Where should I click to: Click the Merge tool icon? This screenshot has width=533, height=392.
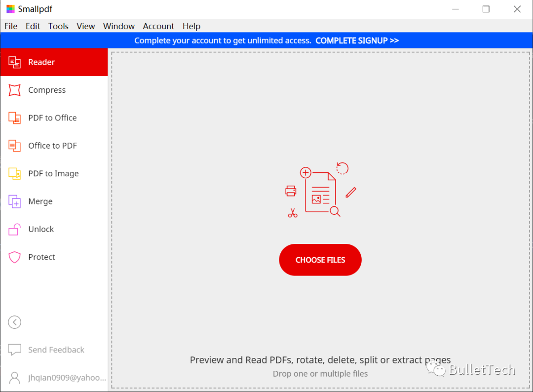tap(14, 201)
